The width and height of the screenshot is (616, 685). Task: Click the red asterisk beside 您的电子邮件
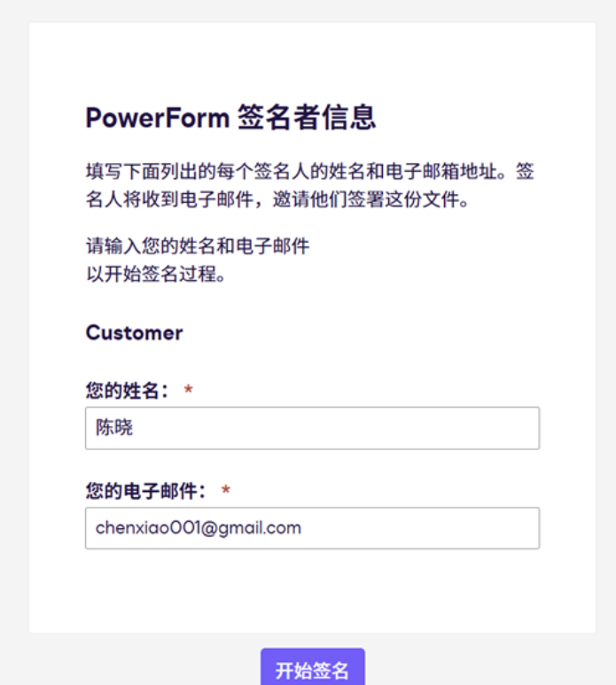[x=226, y=491]
